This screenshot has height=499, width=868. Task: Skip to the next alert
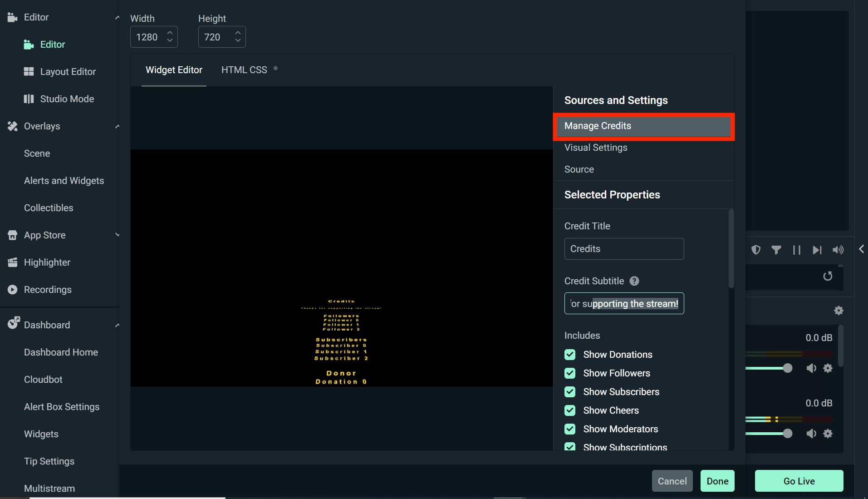(817, 250)
